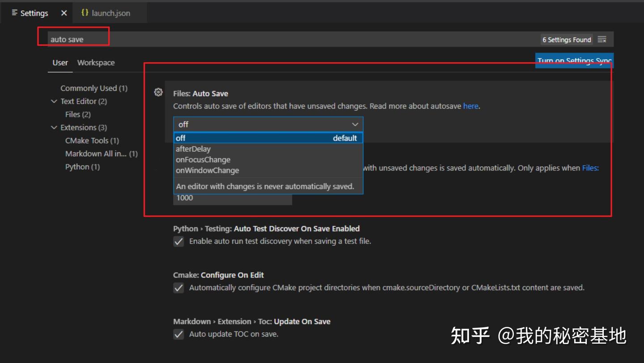Collapse the Extensions settings section
This screenshot has height=363, width=644.
pyautogui.click(x=54, y=127)
